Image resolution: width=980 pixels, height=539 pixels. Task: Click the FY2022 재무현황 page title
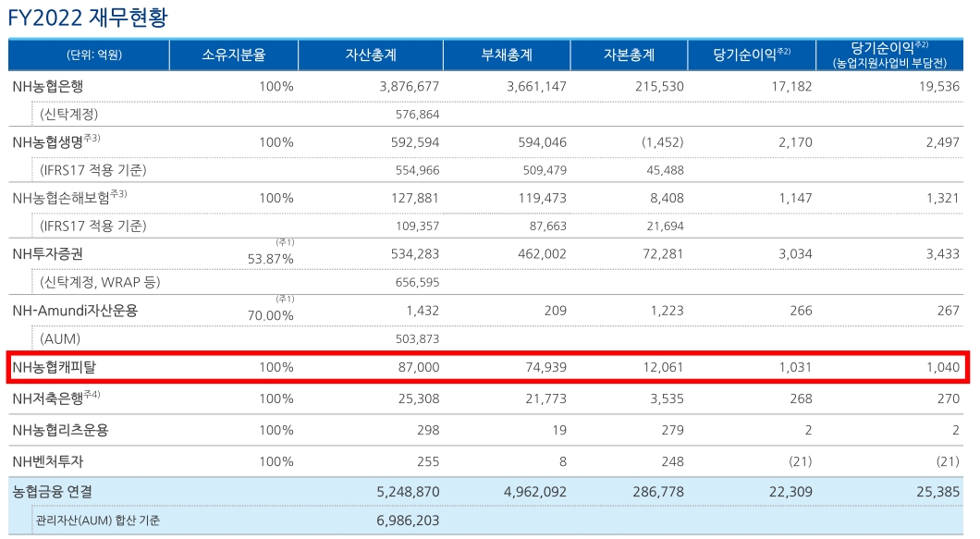pyautogui.click(x=88, y=15)
